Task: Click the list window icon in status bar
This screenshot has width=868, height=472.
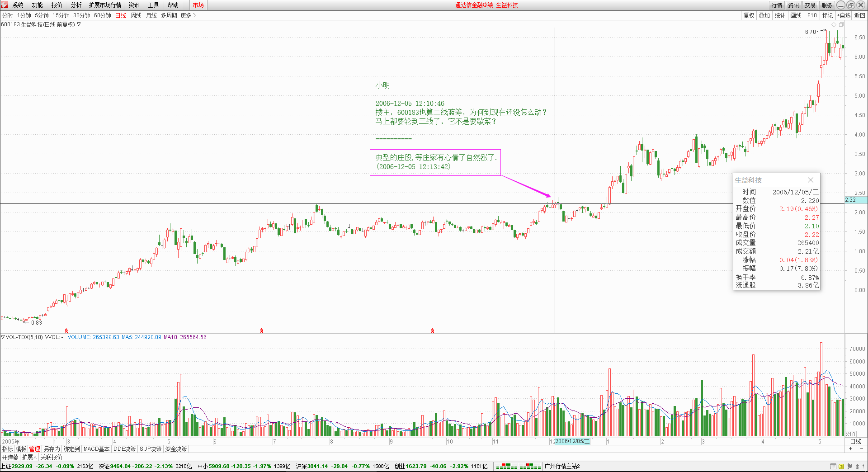Action: (833, 467)
